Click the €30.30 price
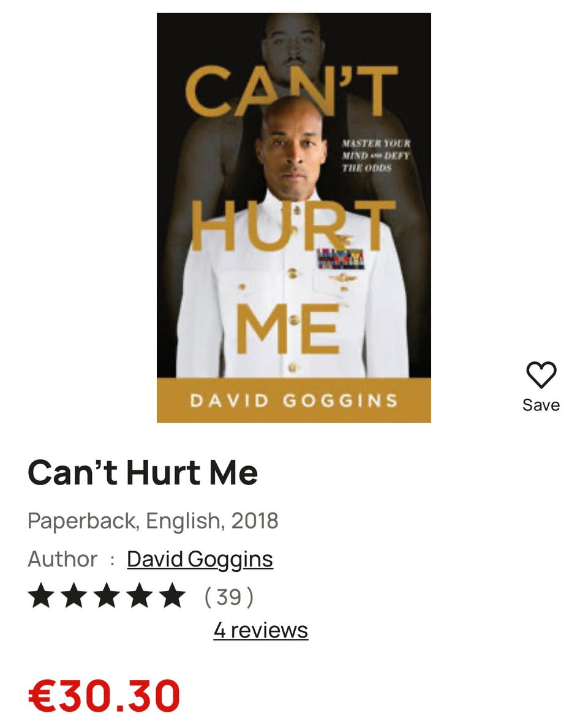Image resolution: width=588 pixels, height=727 pixels. coord(104,696)
